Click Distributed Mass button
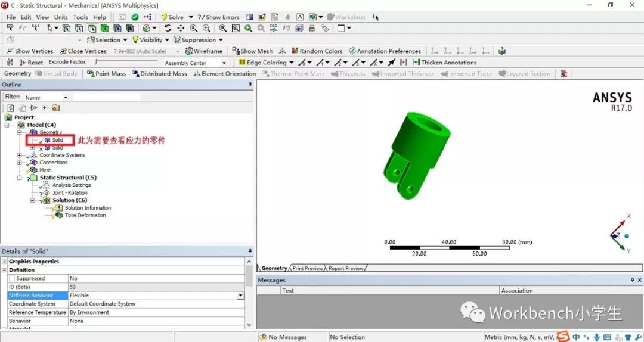The width and height of the screenshot is (644, 342). 159,74
